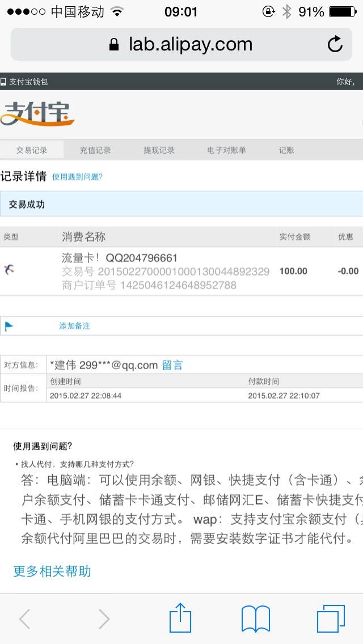Click the 添加备注 link
Viewport: 363px width, 644px height.
74,326
